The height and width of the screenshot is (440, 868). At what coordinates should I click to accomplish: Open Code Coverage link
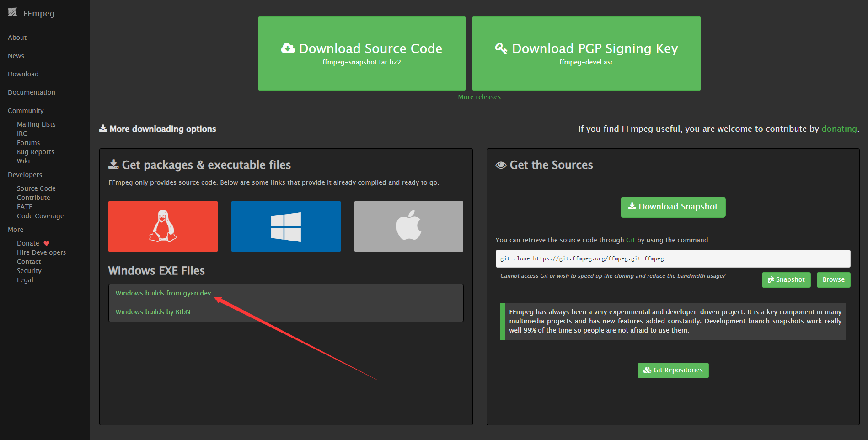[x=40, y=216]
